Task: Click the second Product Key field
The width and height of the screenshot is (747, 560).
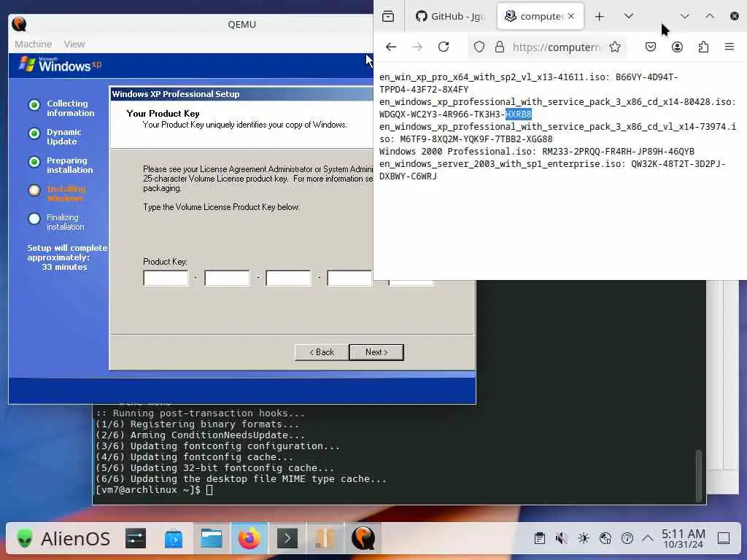Action: point(227,278)
